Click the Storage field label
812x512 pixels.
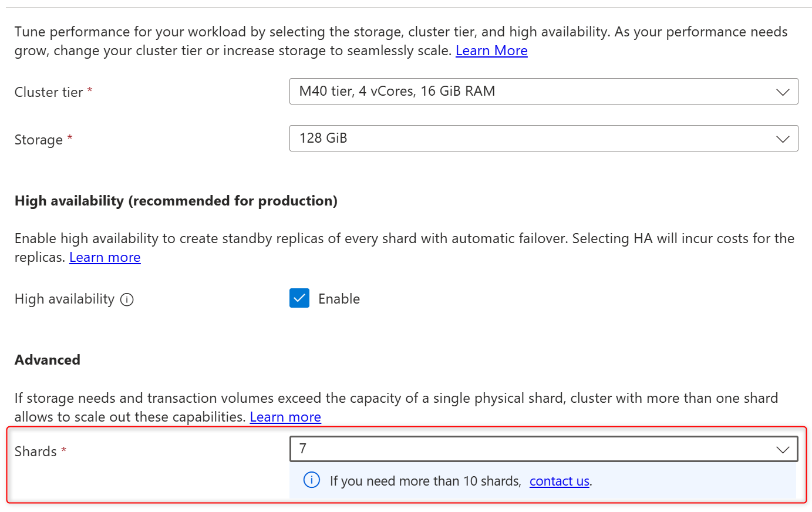click(x=39, y=140)
